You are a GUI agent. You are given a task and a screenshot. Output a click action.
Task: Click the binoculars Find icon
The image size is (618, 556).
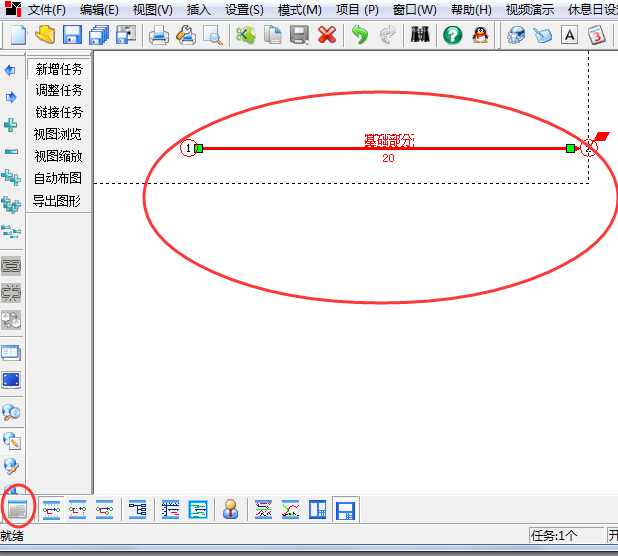tap(420, 36)
